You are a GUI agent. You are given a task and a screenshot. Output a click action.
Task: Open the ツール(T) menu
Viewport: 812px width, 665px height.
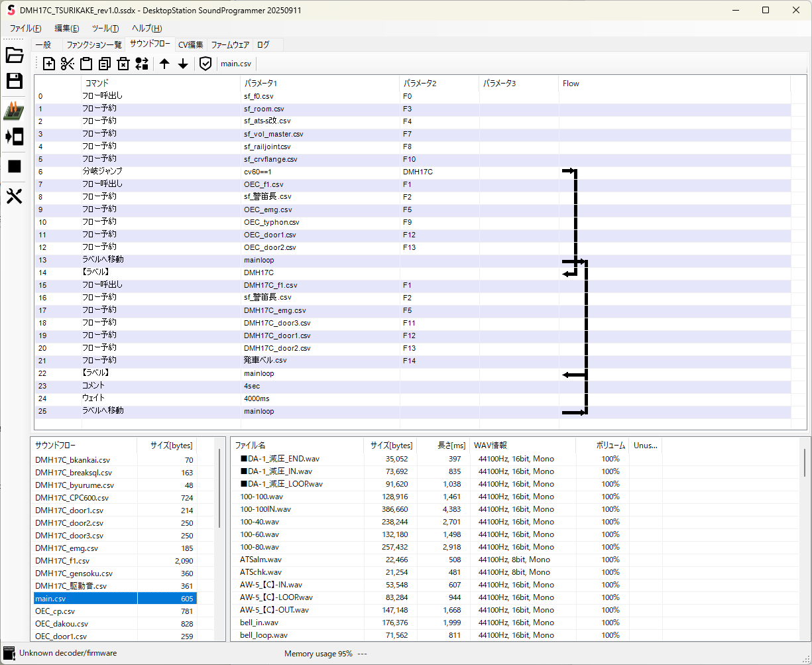[x=105, y=29]
